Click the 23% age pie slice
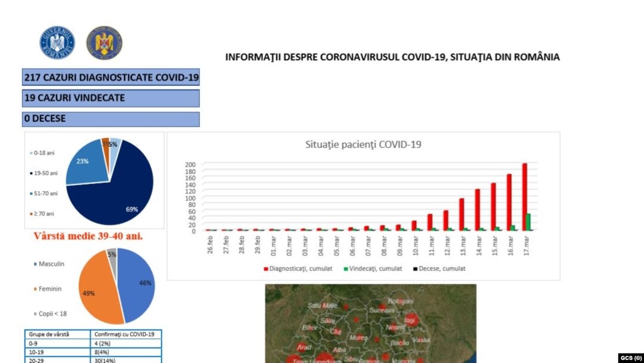The image size is (644, 363). pos(83,164)
